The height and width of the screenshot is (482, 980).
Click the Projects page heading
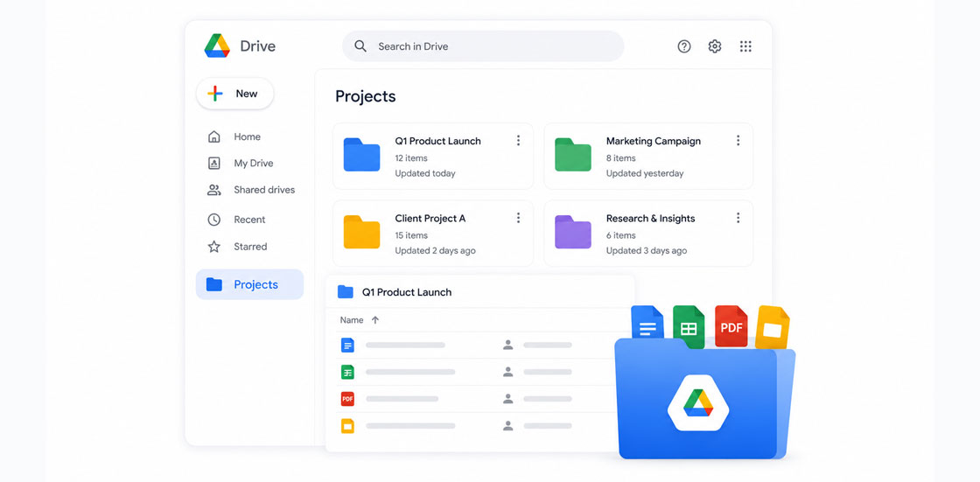point(366,97)
